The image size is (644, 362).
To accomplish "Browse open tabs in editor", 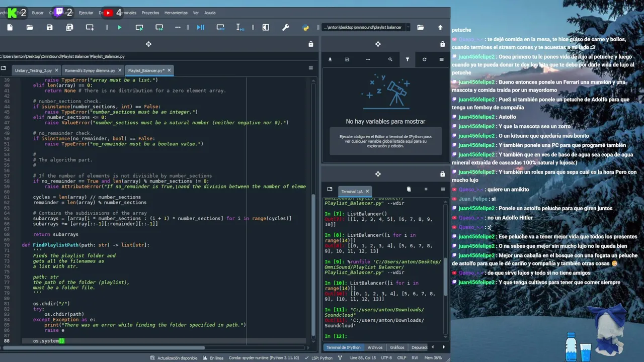I will click(x=3, y=68).
